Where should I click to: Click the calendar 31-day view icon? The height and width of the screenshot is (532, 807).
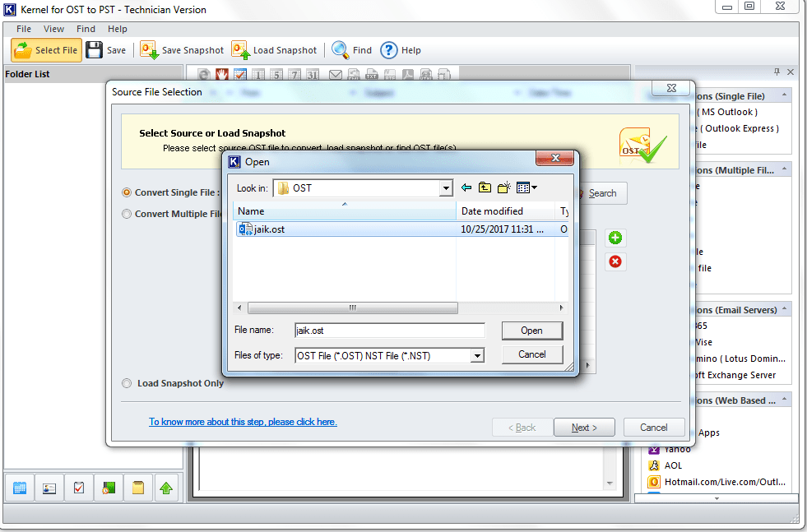pos(313,75)
